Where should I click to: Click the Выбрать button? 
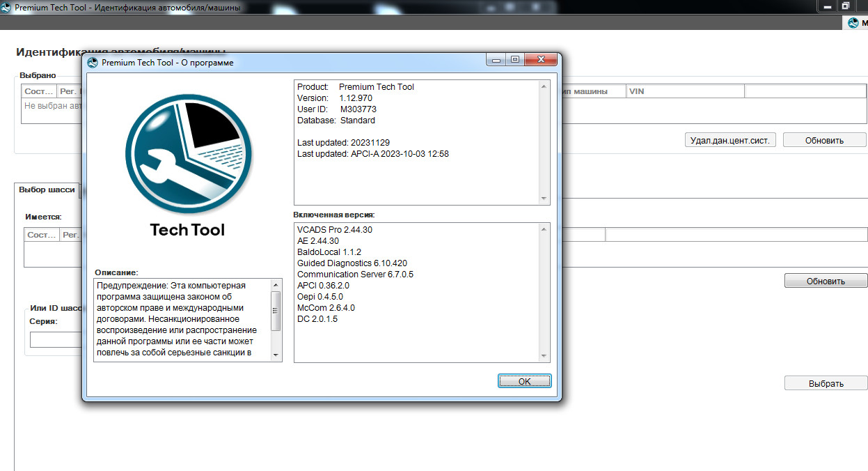click(826, 383)
